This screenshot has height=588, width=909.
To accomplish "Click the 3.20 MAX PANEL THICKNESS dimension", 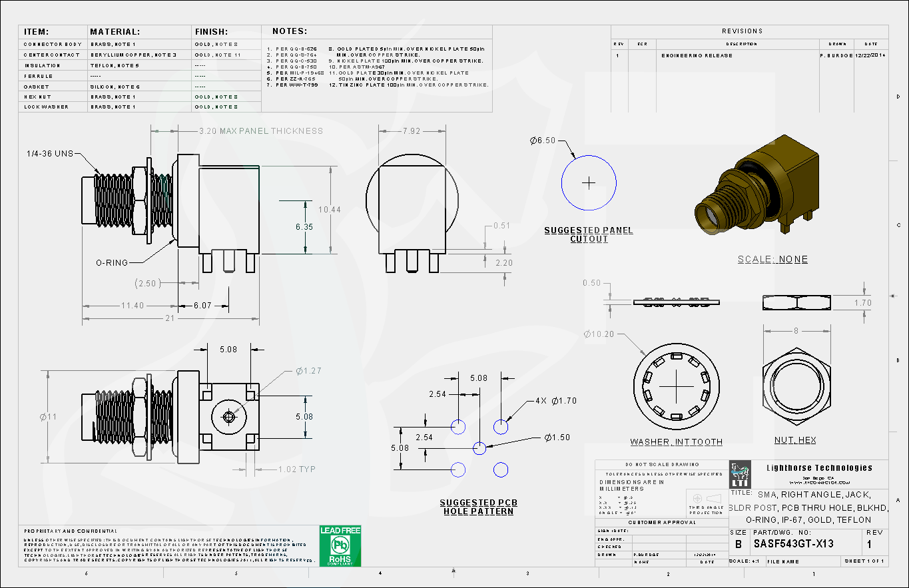I will 260,131.
